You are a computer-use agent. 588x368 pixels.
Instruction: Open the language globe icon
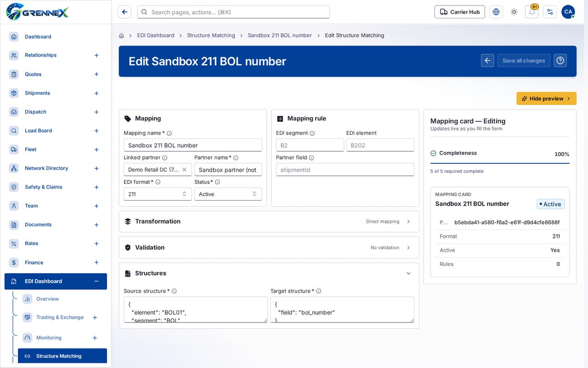coord(496,12)
